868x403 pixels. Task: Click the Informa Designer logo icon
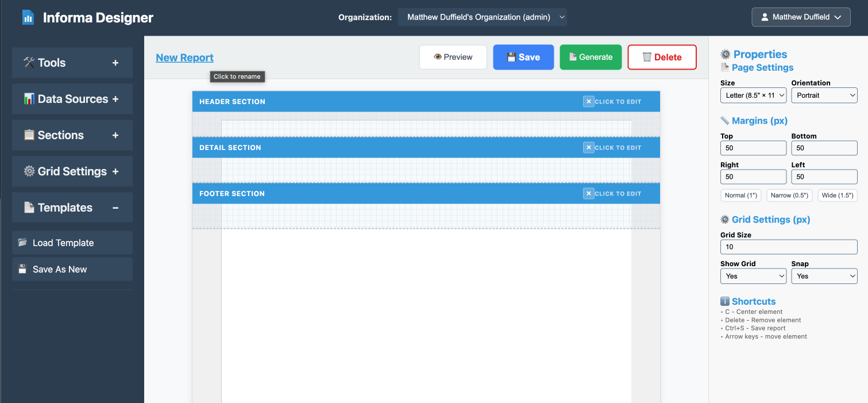click(28, 17)
